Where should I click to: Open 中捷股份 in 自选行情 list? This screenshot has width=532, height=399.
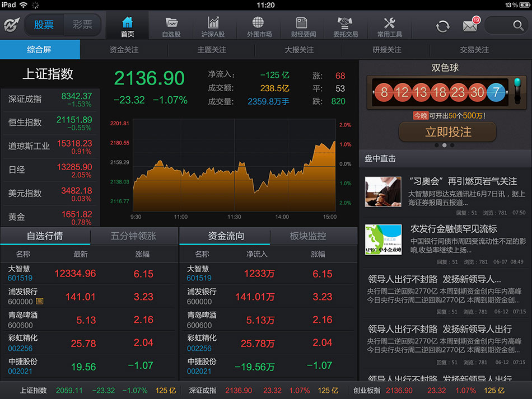click(x=89, y=366)
